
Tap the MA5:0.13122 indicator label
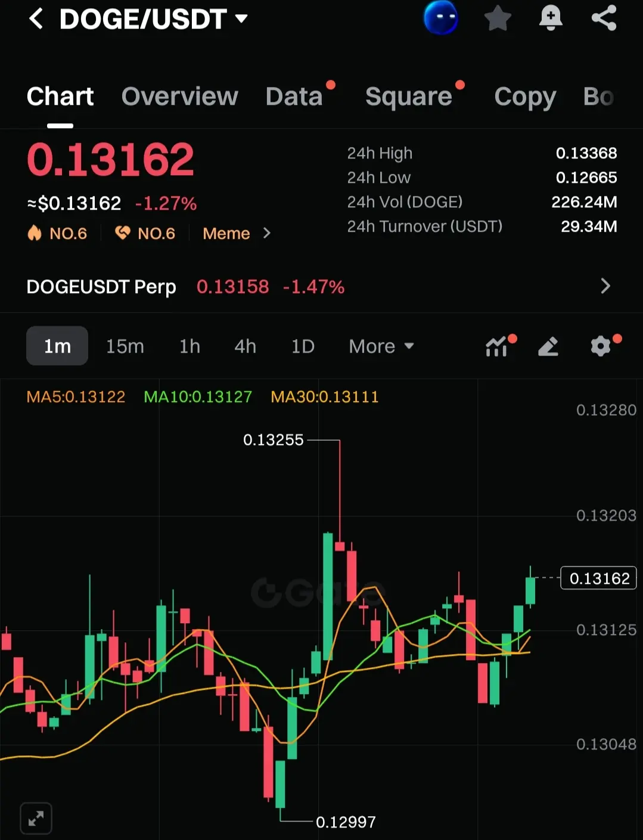[x=76, y=397]
